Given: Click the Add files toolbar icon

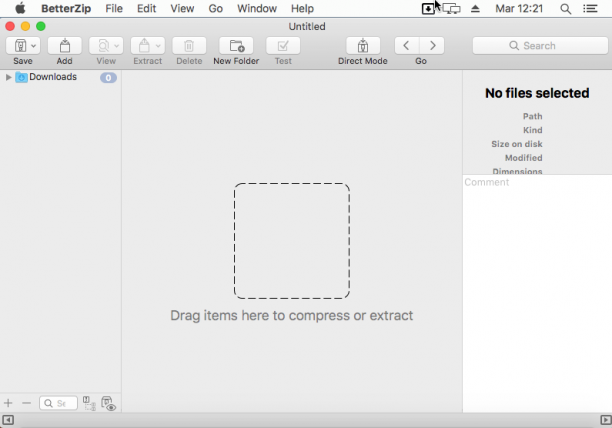Looking at the screenshot, I should click(x=65, y=46).
